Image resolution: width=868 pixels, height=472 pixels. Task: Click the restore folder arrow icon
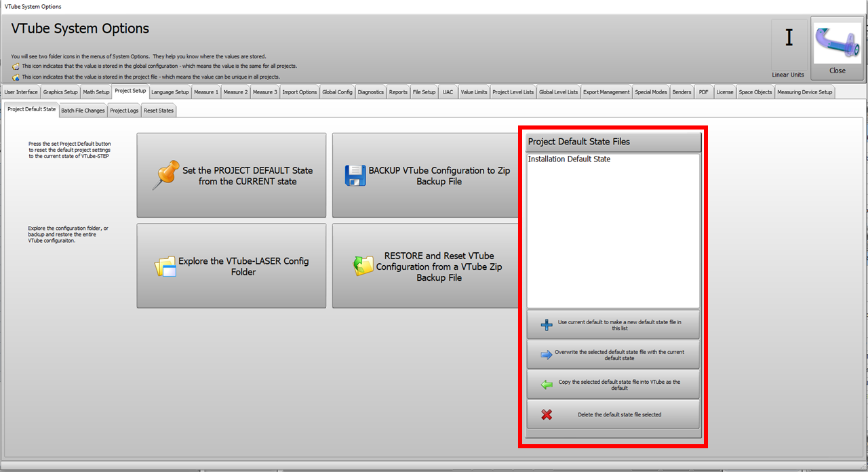click(363, 266)
